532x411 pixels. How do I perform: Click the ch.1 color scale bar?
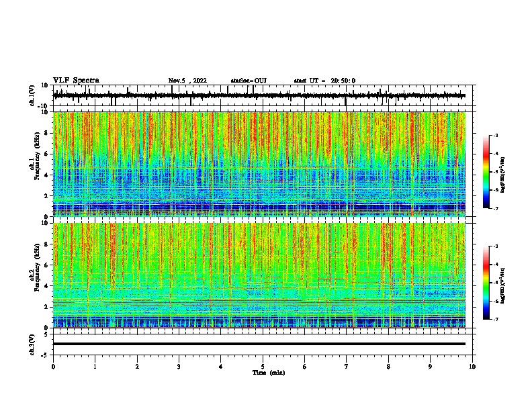pyautogui.click(x=486, y=172)
